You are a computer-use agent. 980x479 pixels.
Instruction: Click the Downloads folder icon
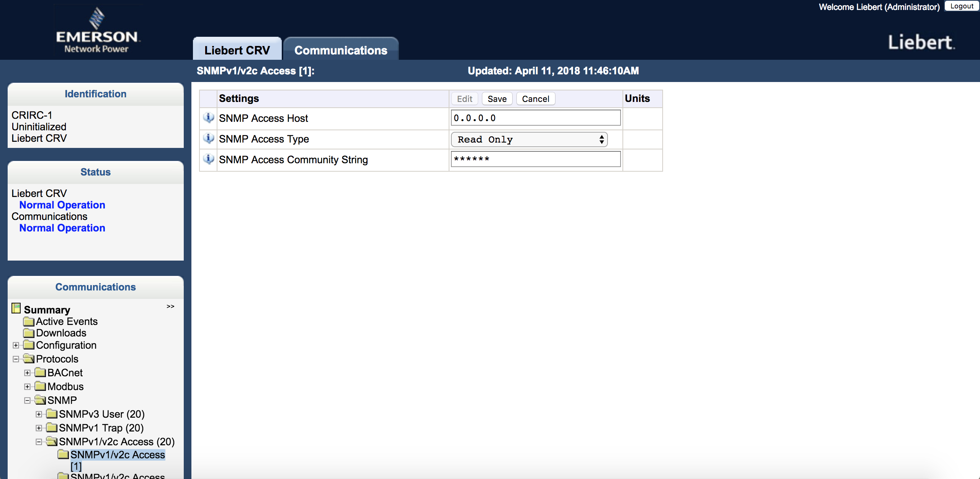coord(29,333)
